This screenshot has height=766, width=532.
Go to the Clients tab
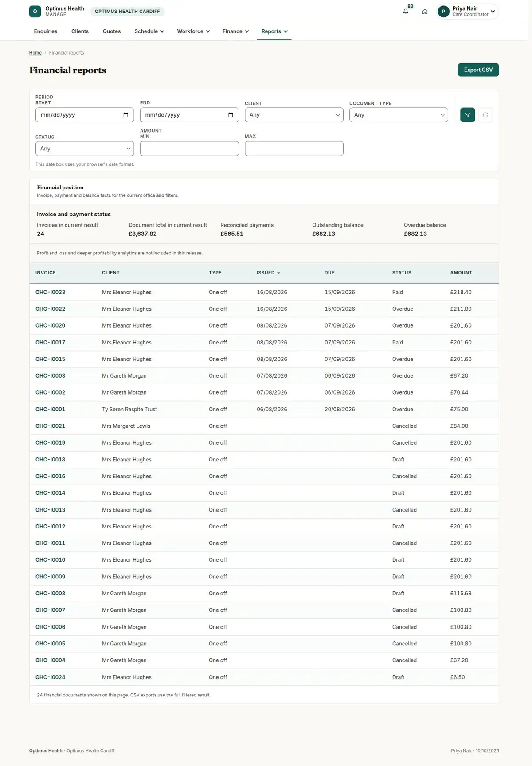(x=80, y=31)
